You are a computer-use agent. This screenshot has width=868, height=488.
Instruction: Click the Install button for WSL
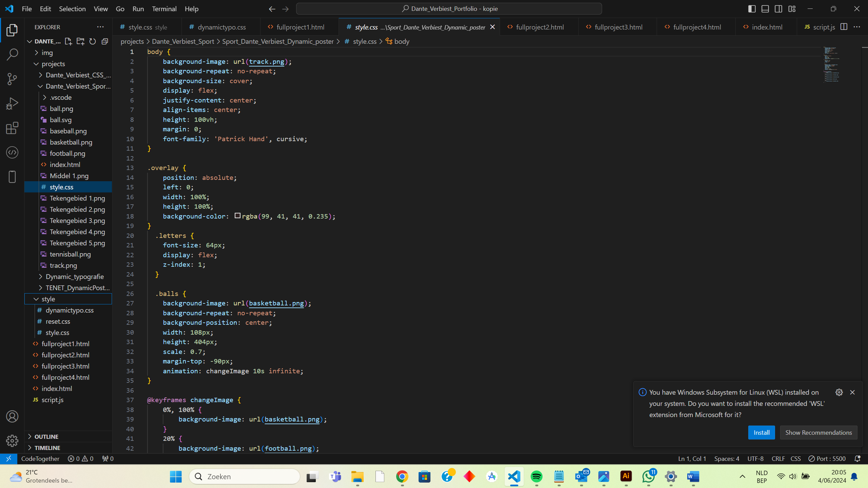point(761,432)
